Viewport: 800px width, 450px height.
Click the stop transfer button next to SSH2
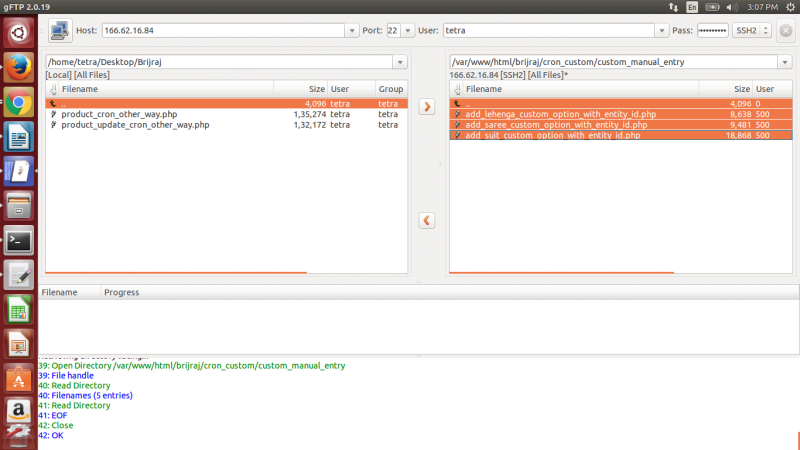(786, 31)
